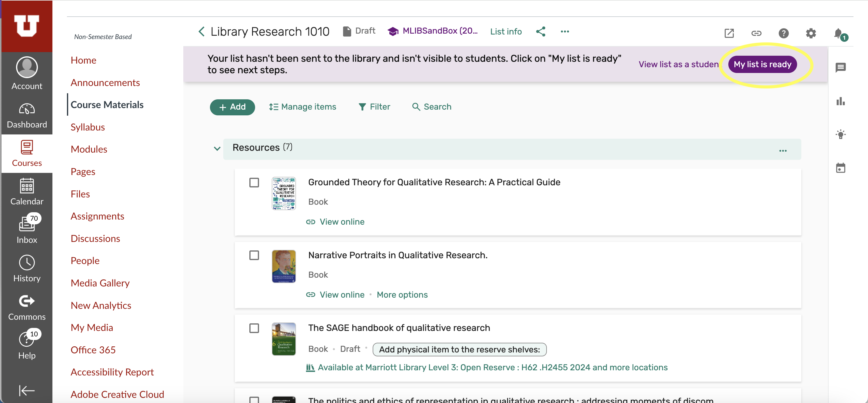Viewport: 868px width, 403px height.
Task: Open Announcements in course menu
Action: point(105,83)
